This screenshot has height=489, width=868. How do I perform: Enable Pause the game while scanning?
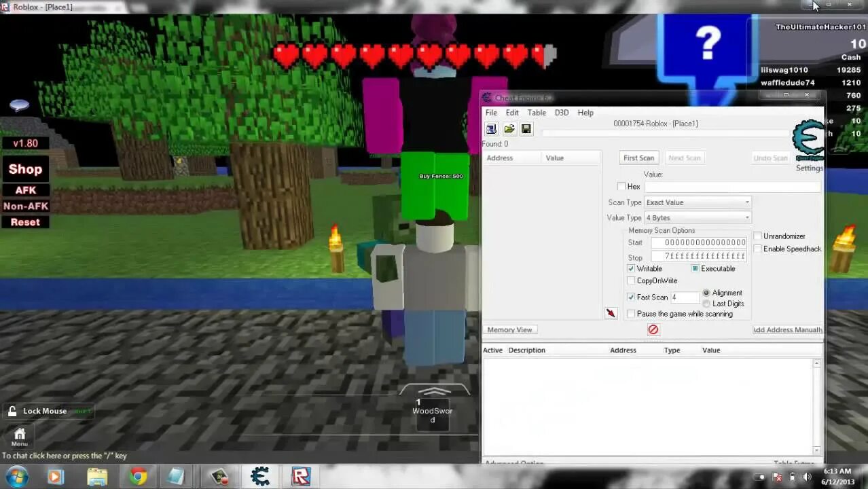point(631,314)
